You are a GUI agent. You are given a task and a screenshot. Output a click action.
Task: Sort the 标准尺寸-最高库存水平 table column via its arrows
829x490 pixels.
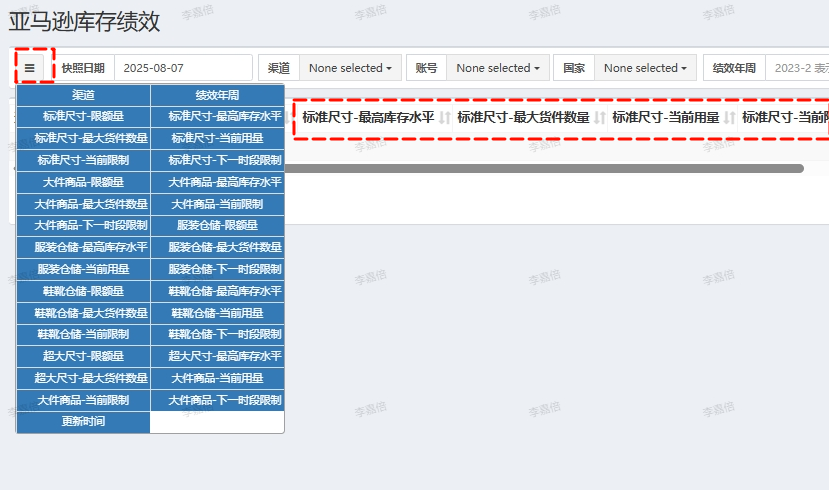coord(445,117)
